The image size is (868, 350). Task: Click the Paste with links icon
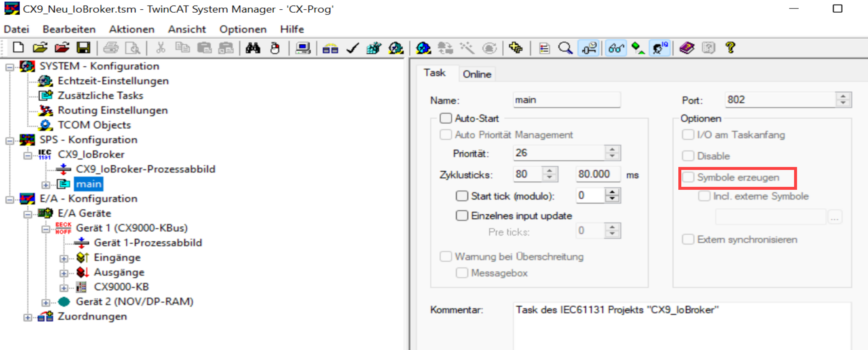[226, 48]
